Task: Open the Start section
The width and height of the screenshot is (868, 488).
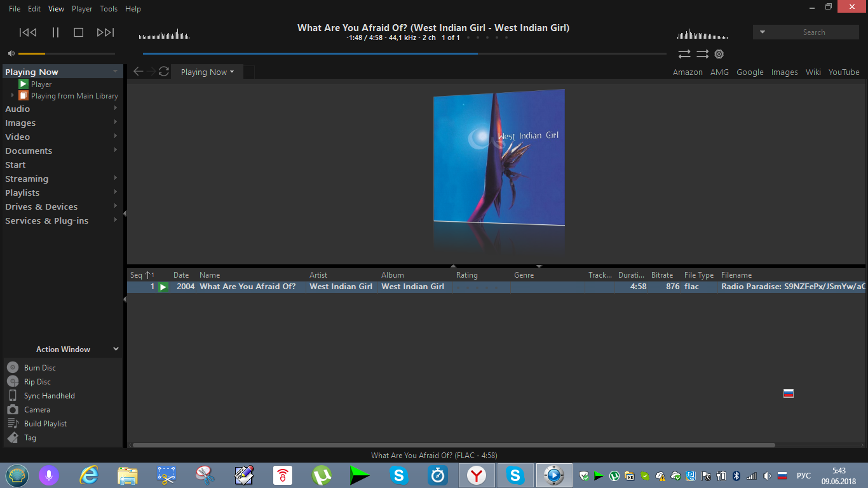Action: [15, 165]
